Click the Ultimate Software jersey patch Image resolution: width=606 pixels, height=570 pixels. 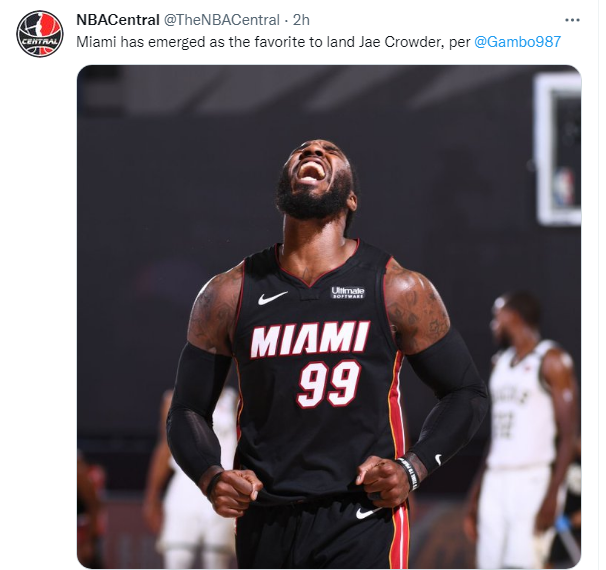coord(348,292)
